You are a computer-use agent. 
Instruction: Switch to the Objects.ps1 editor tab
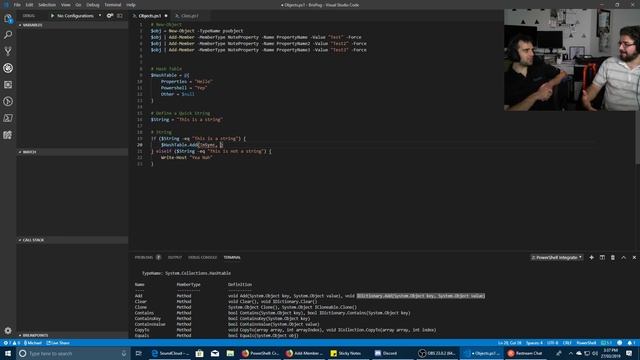click(x=150, y=16)
